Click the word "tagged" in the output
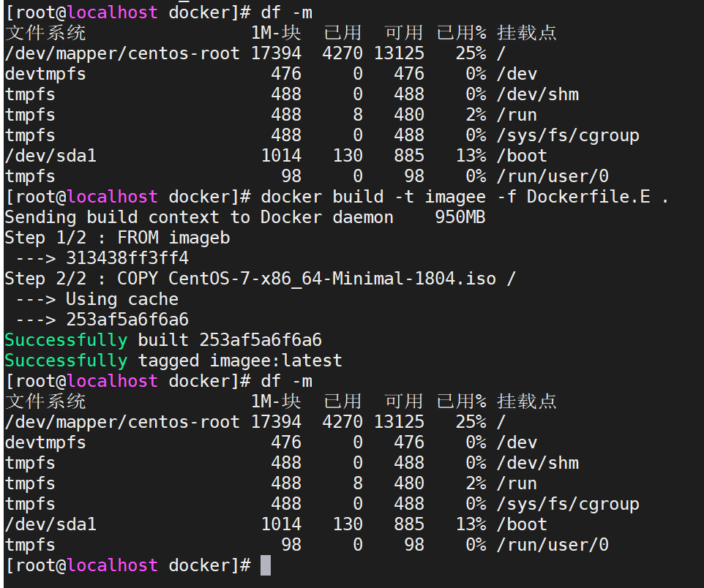The image size is (704, 588). point(168,361)
